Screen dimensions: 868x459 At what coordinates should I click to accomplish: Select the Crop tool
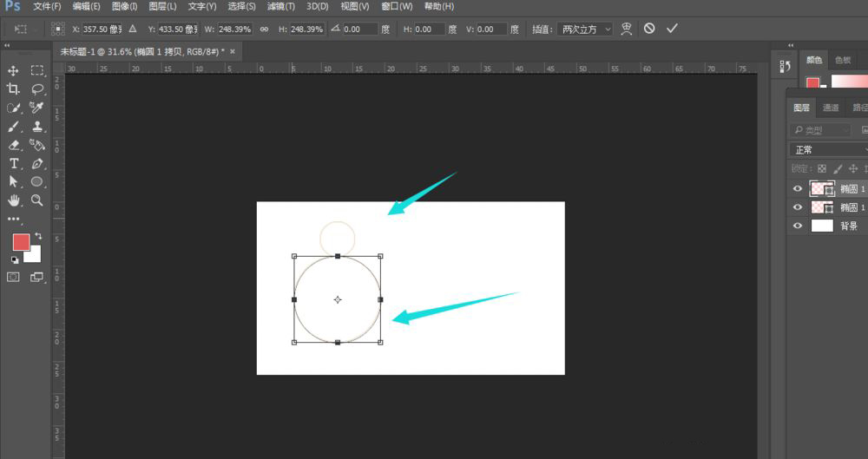(14, 89)
